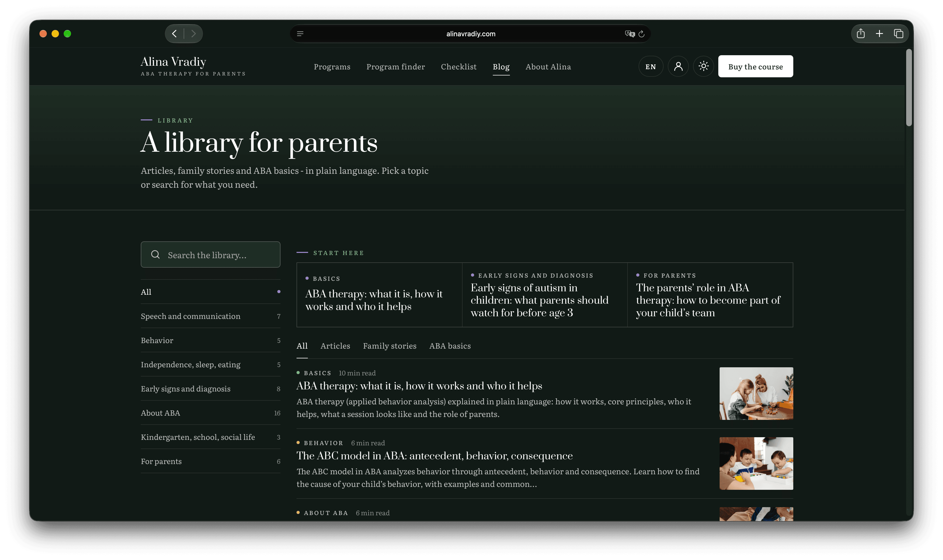The image size is (943, 560).
Task: Switch to the Articles tab
Action: (335, 346)
